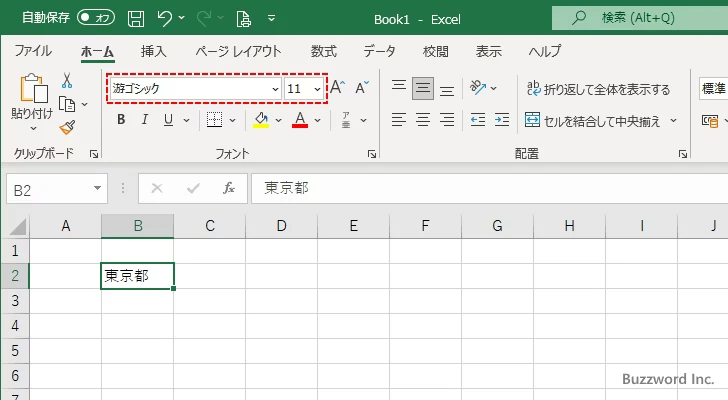
Task: Toggle italic formatting
Action: [x=145, y=120]
